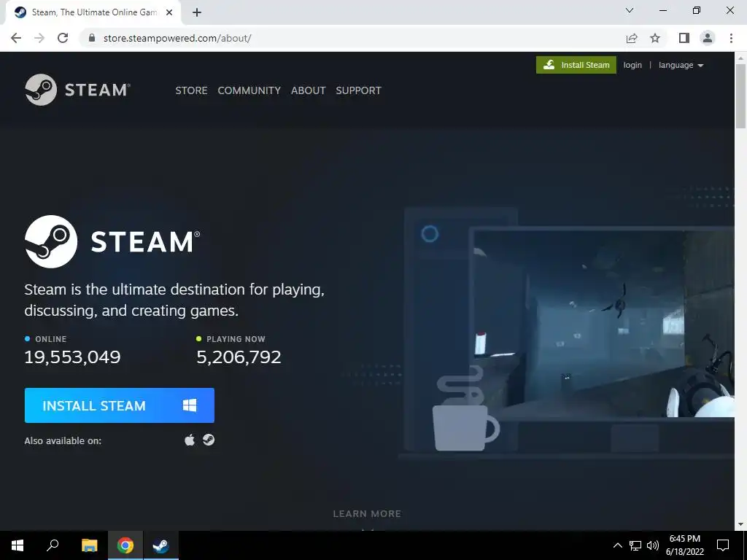The width and height of the screenshot is (747, 560).
Task: Reload the page
Action: point(63,38)
